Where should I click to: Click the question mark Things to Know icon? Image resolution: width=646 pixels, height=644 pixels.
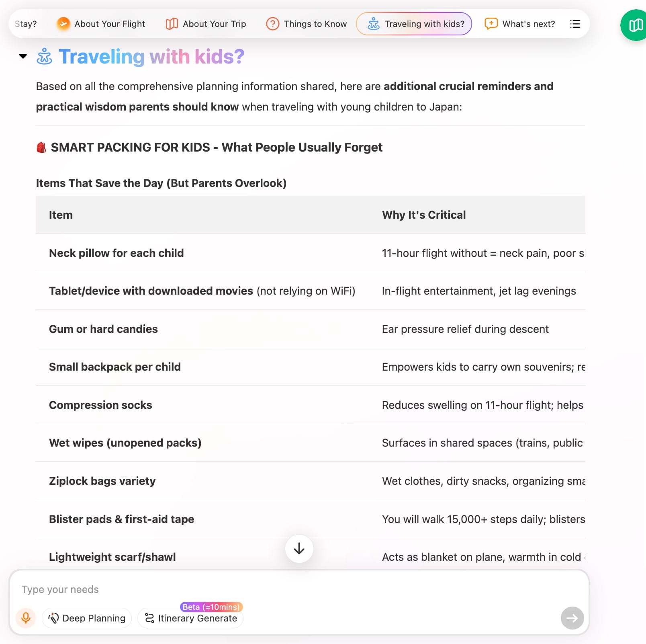point(272,24)
